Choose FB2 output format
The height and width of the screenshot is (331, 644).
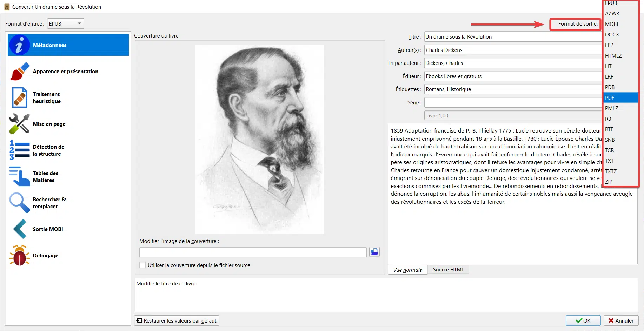coord(620,45)
